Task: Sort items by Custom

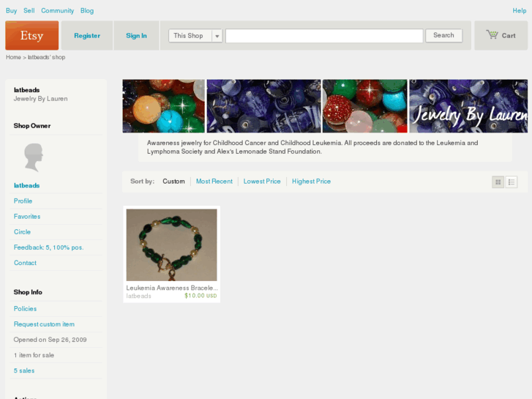Action: pos(173,182)
